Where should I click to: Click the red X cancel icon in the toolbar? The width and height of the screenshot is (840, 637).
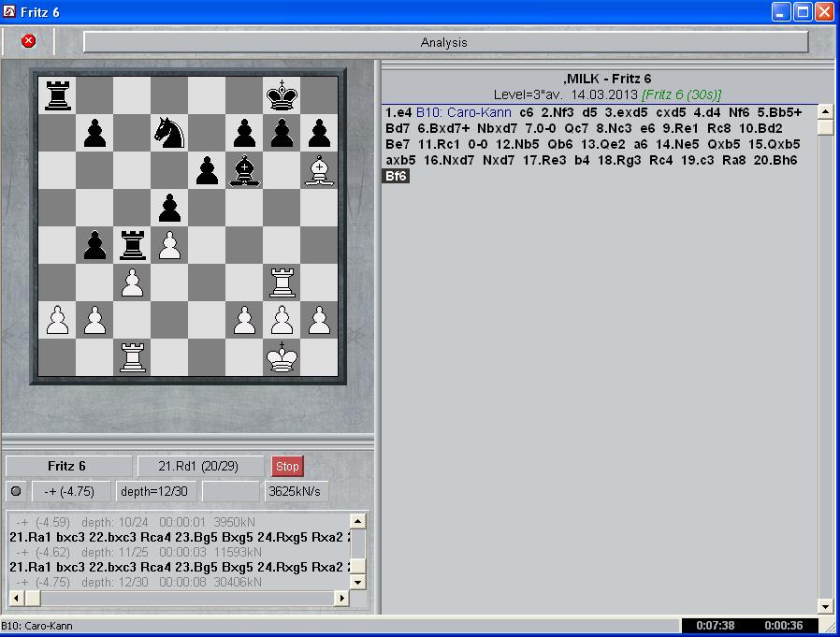point(28,41)
